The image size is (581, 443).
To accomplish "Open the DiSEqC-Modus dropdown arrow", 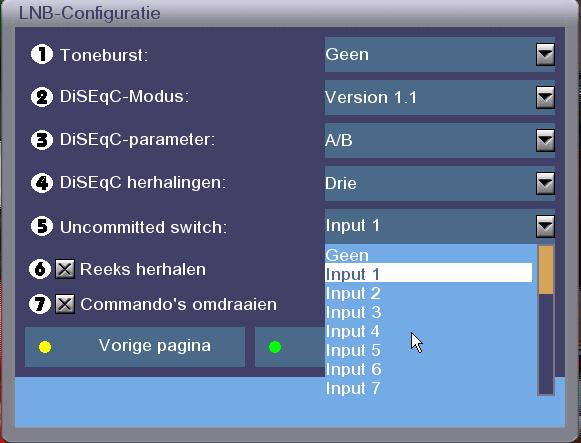I will 545,97.
